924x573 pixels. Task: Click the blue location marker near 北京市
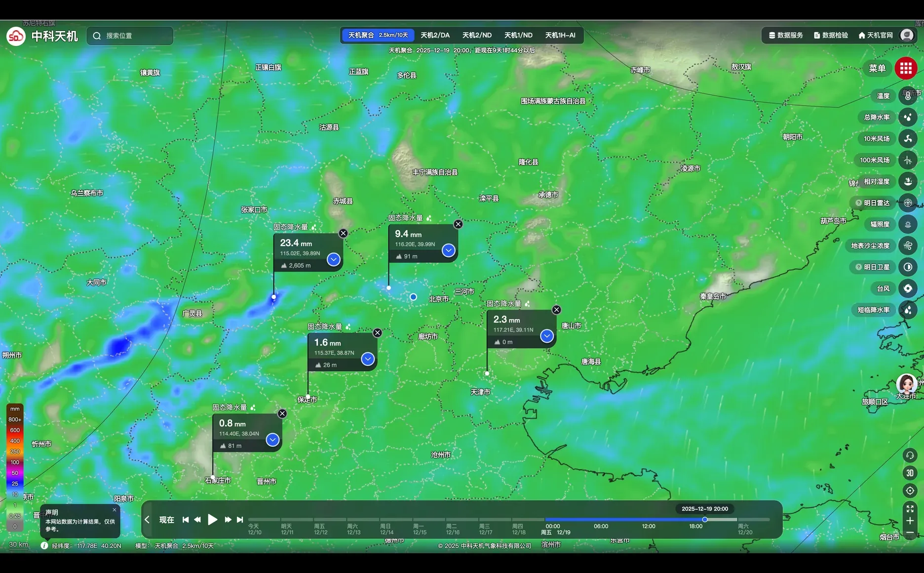click(413, 297)
